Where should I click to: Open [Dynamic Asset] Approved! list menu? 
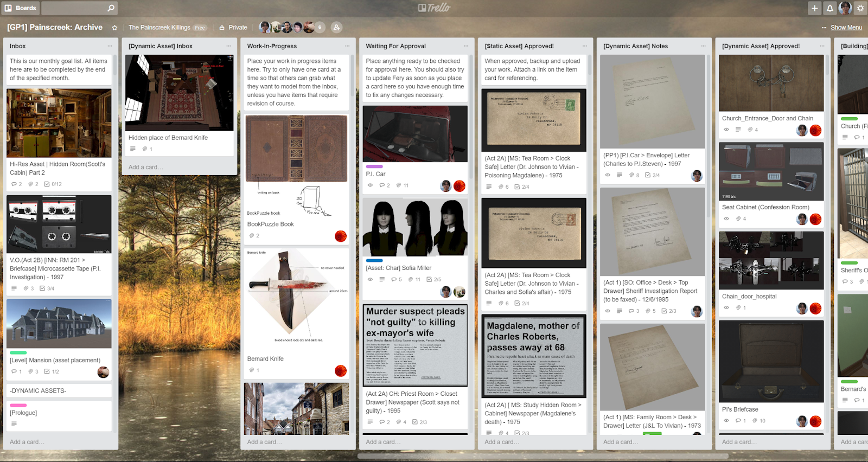tap(822, 46)
